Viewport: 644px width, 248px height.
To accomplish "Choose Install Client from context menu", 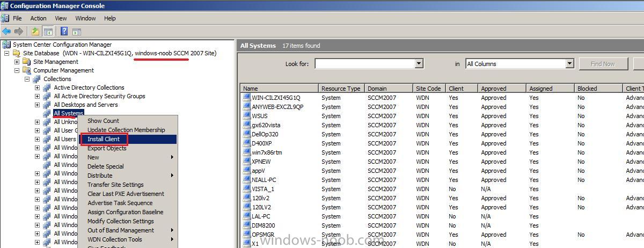I will pos(128,139).
